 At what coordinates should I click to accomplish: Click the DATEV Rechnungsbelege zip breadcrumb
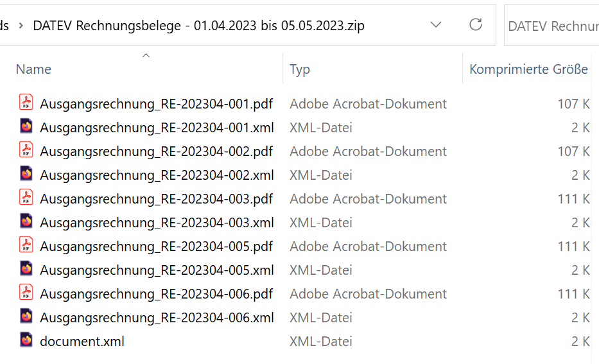pos(198,26)
